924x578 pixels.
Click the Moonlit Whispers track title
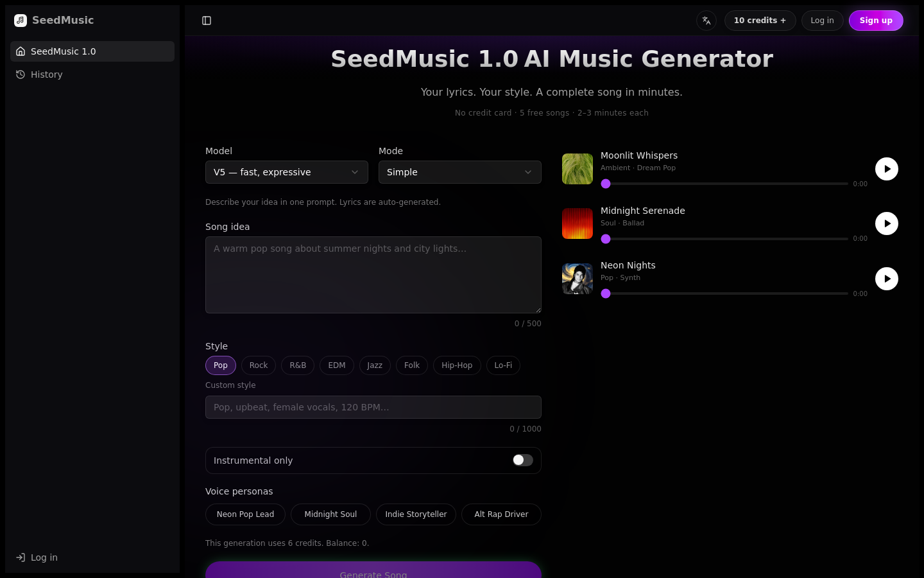coord(639,155)
